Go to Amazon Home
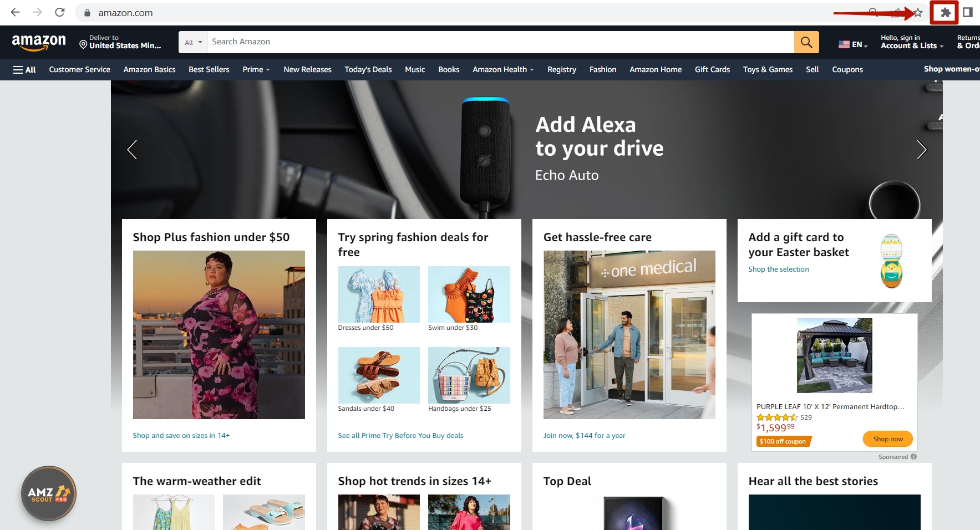Image resolution: width=980 pixels, height=530 pixels. point(656,69)
